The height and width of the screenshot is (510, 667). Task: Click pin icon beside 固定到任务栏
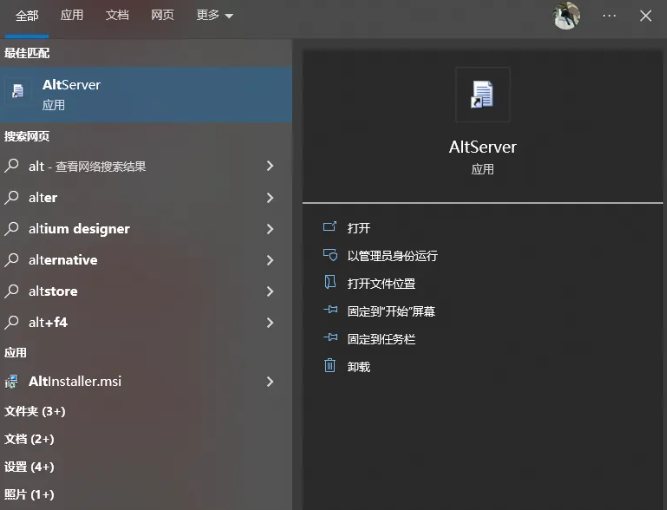pyautogui.click(x=331, y=338)
